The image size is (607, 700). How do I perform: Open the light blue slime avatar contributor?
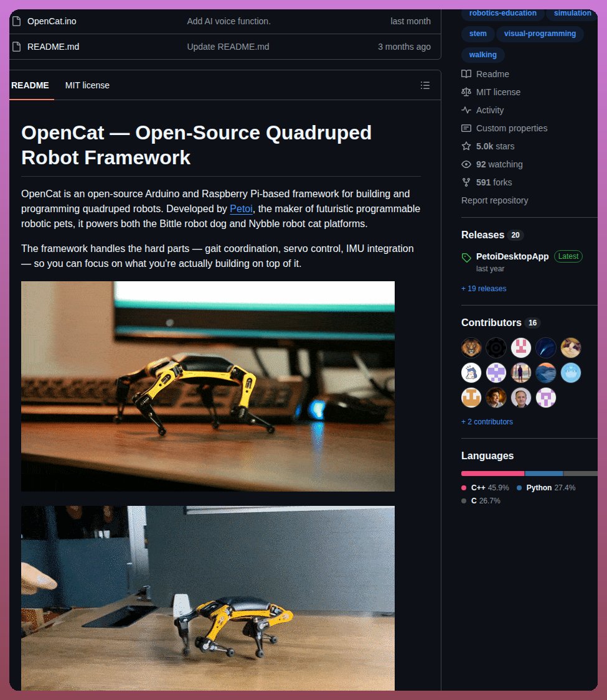tap(571, 373)
